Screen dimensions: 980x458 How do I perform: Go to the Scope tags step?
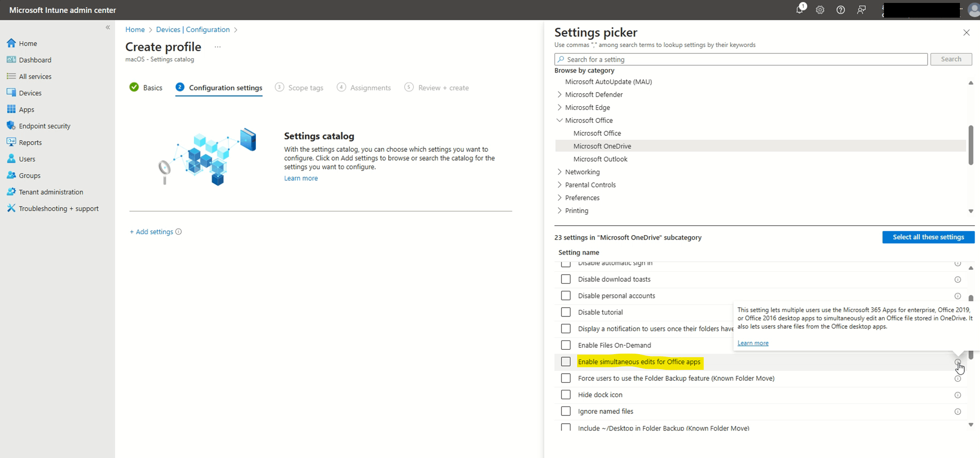coord(299,88)
